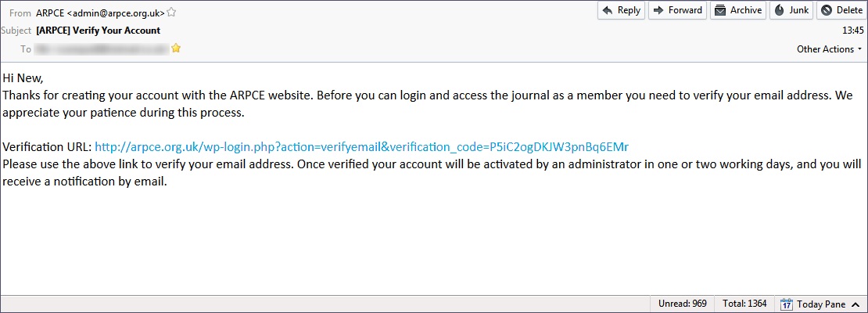Toggle the yellow star beside the recipient address

point(176,49)
